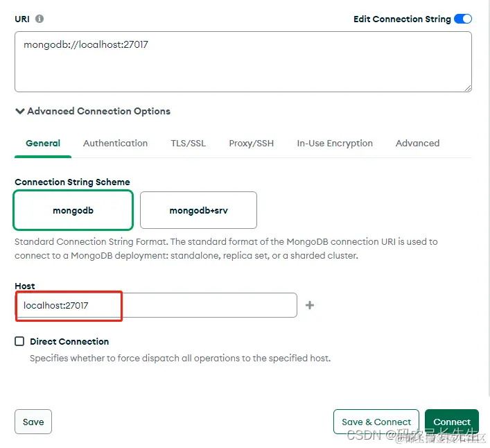Click the Direct Connection label text

coord(69,341)
